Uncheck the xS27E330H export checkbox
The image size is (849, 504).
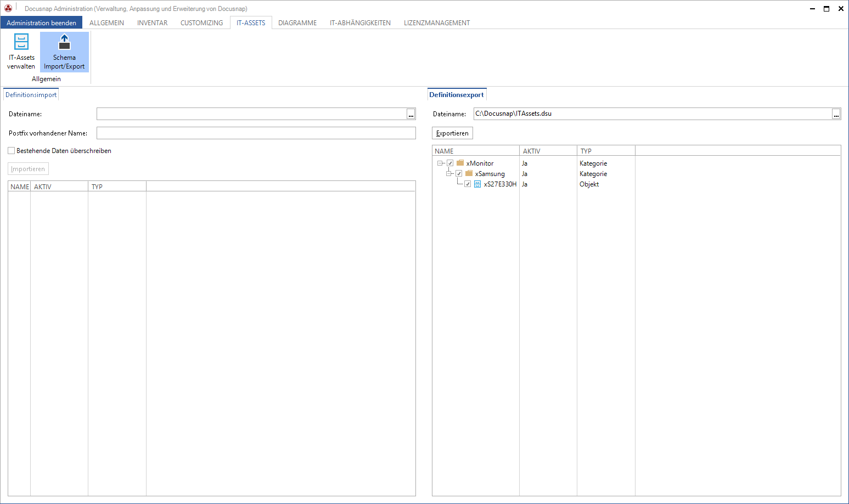point(468,184)
